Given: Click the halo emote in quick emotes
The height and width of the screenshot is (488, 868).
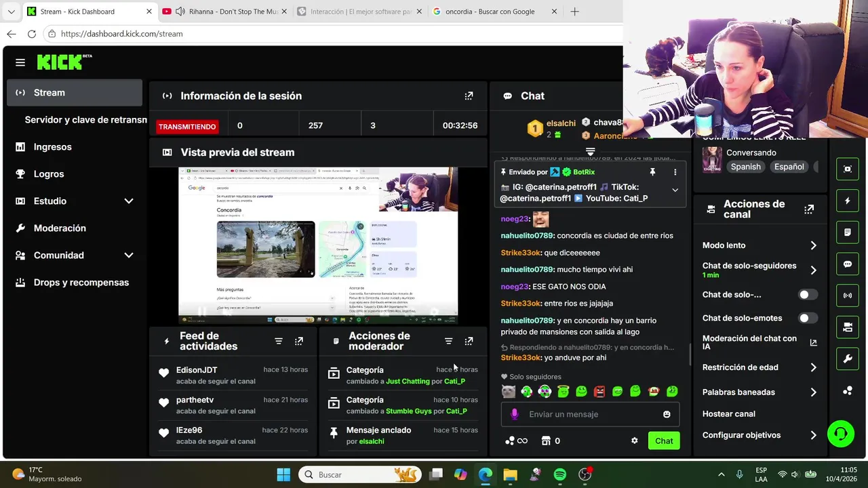Looking at the screenshot, I should (x=563, y=391).
